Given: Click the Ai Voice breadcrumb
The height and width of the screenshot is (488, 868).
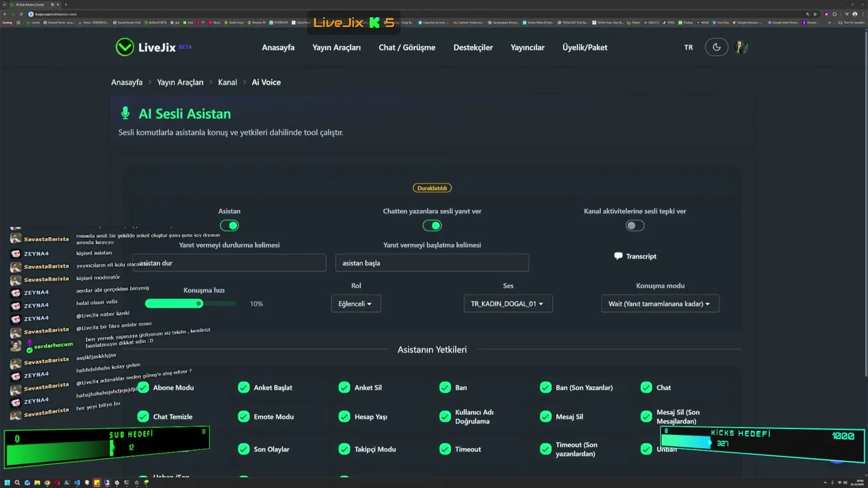Looking at the screenshot, I should click(x=266, y=82).
